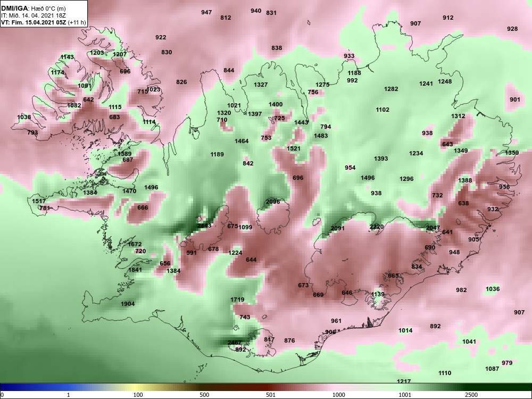Select the map value 638
This screenshot has width=532, height=399.
coord(463,204)
